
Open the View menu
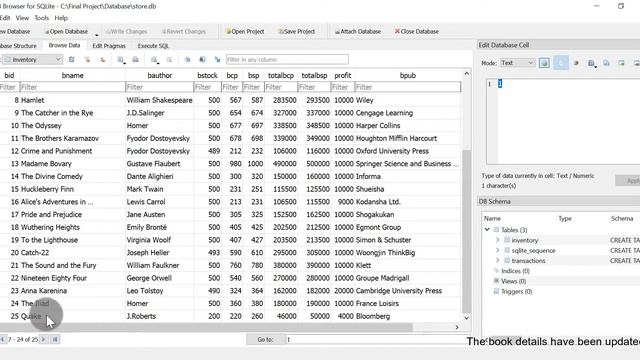pos(22,18)
